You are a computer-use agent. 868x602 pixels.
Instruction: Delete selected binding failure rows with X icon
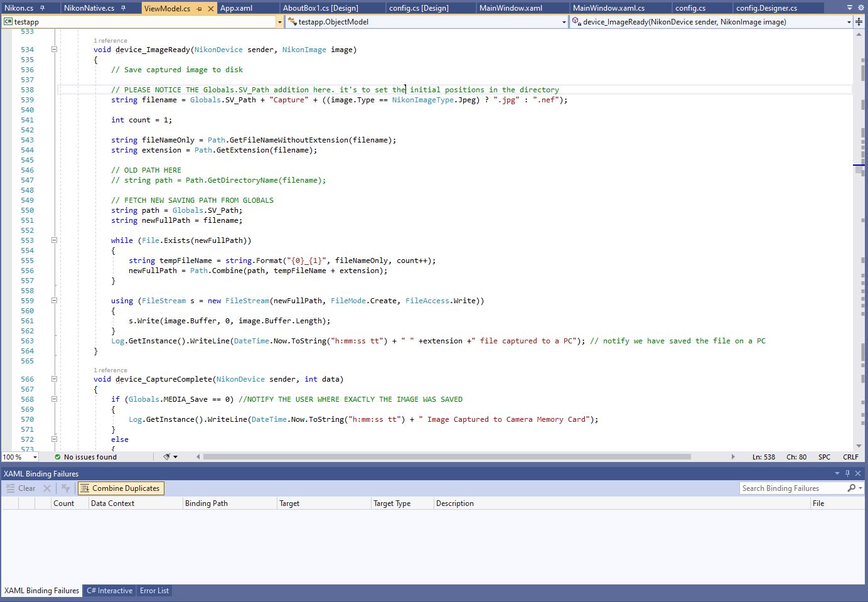[x=47, y=488]
